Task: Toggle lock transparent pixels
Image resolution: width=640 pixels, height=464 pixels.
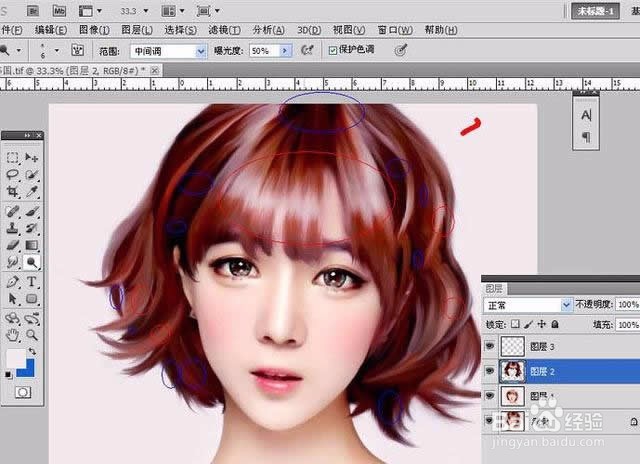Action: tap(516, 324)
